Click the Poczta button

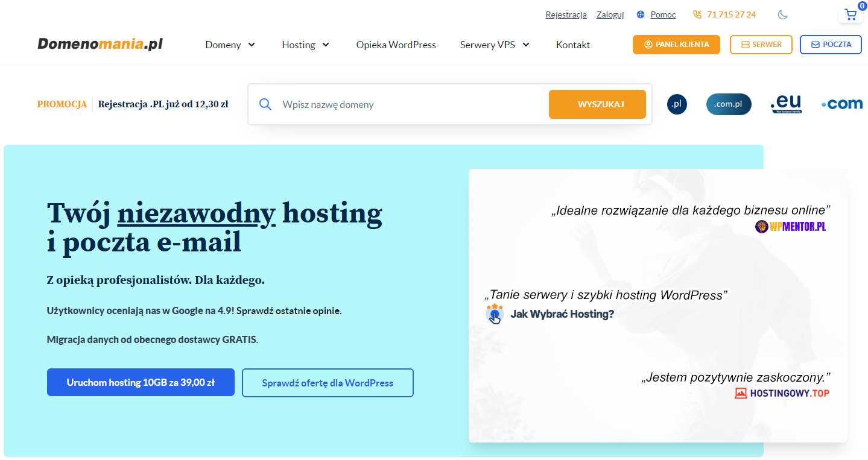pos(831,45)
